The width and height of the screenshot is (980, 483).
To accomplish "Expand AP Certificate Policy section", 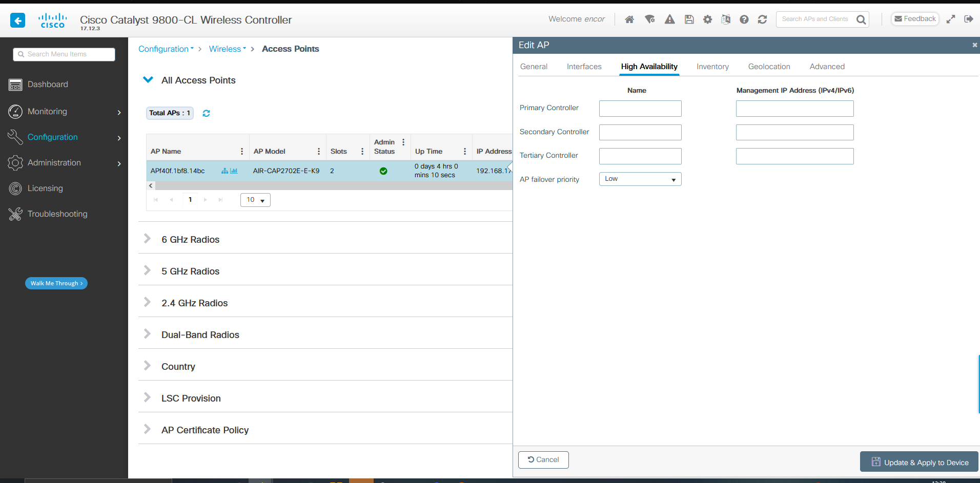I will pyautogui.click(x=148, y=429).
